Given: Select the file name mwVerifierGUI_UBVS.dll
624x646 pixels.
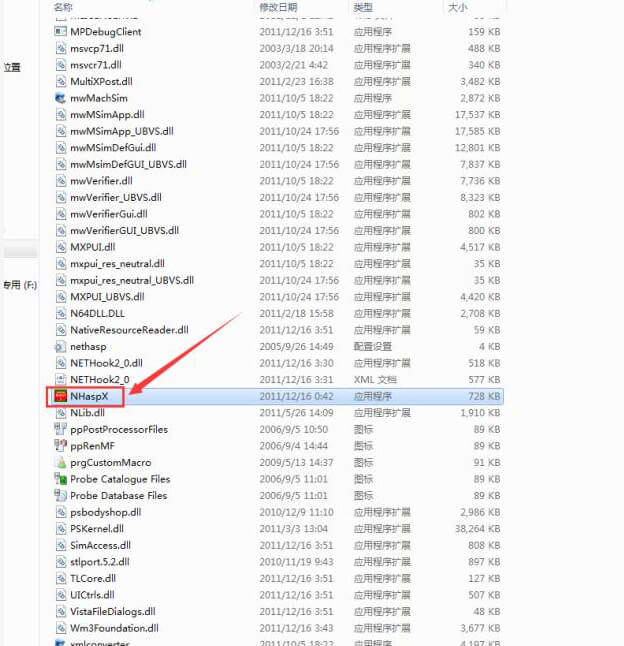Looking at the screenshot, I should [x=124, y=231].
